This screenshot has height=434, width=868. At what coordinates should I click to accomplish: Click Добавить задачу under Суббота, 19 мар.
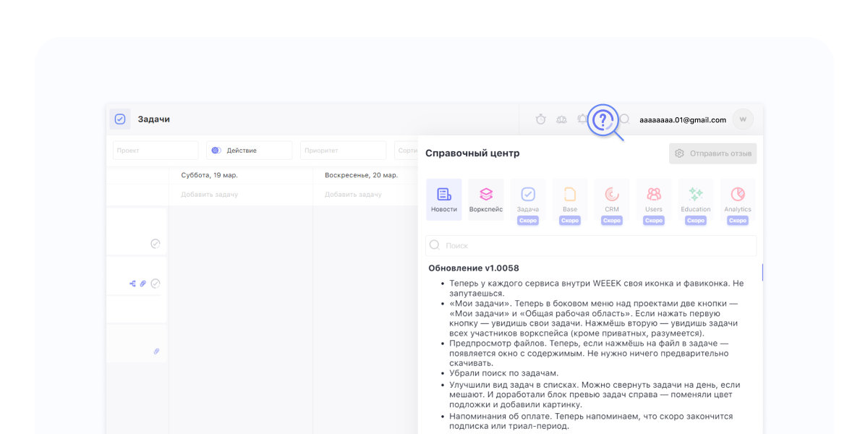pyautogui.click(x=209, y=195)
